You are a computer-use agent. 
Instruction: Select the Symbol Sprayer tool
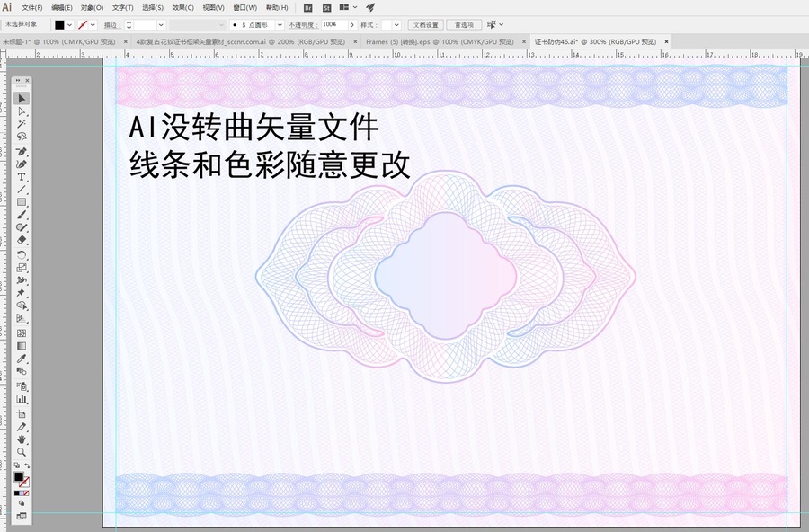(22, 386)
